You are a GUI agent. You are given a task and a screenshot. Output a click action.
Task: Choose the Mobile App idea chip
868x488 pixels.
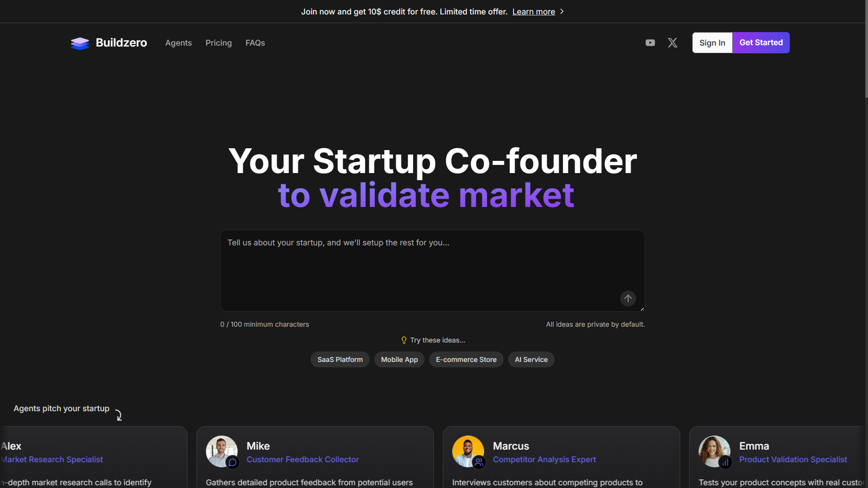399,360
